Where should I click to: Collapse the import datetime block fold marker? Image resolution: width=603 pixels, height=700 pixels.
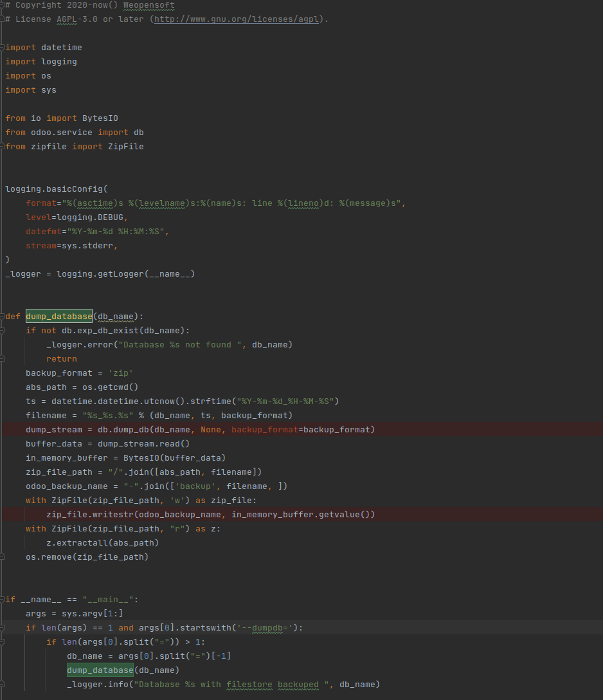coord(2,48)
